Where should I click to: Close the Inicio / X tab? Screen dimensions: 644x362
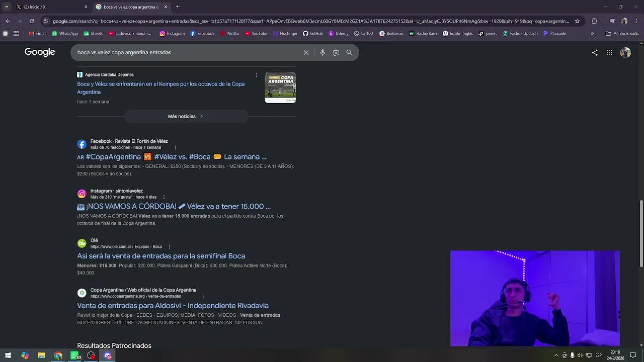click(x=86, y=7)
